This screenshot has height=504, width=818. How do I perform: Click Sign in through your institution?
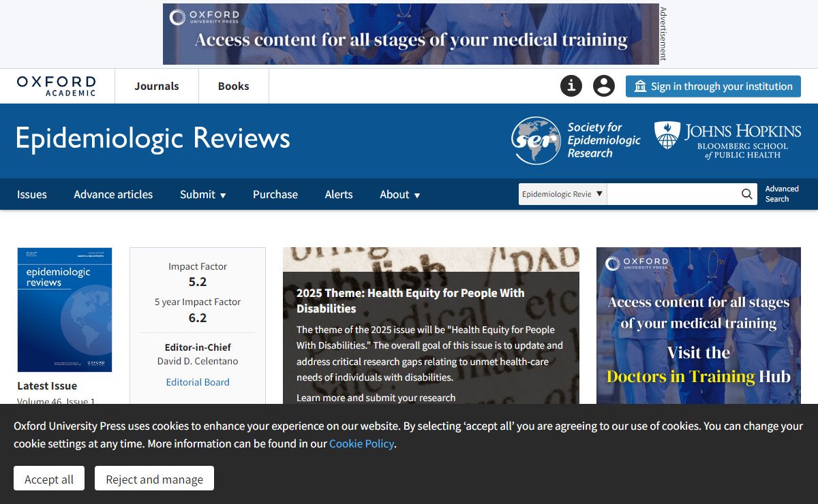click(713, 86)
